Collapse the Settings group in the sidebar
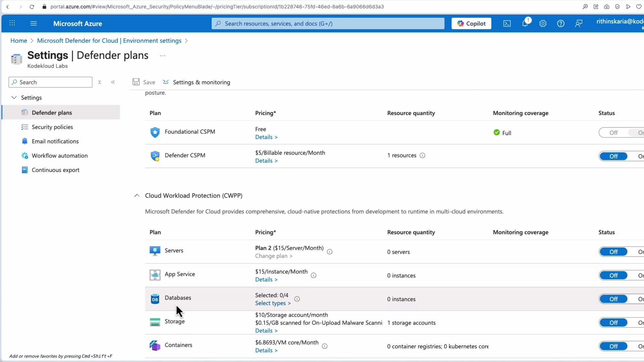This screenshot has height=362, width=644. [14, 97]
